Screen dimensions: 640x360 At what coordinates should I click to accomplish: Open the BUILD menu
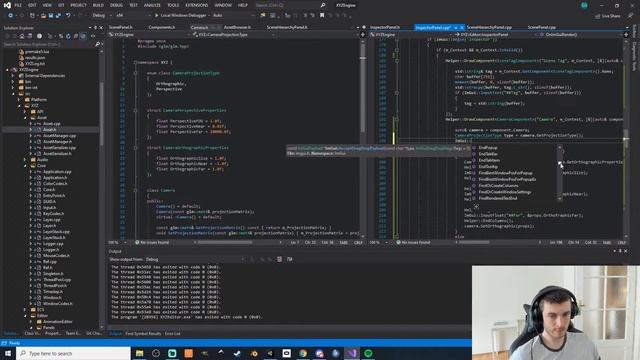(x=98, y=5)
